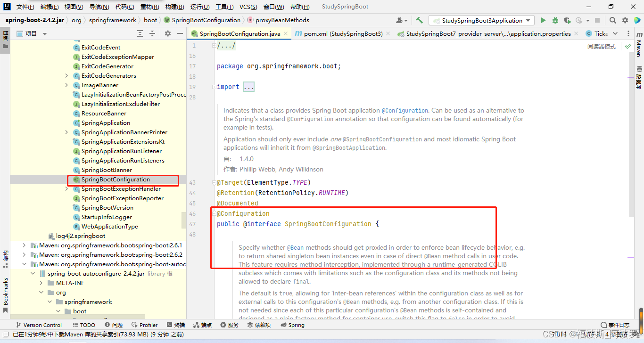The height and width of the screenshot is (343, 644).
Task: Click the project tree vertical scrollbar
Action: click(184, 220)
